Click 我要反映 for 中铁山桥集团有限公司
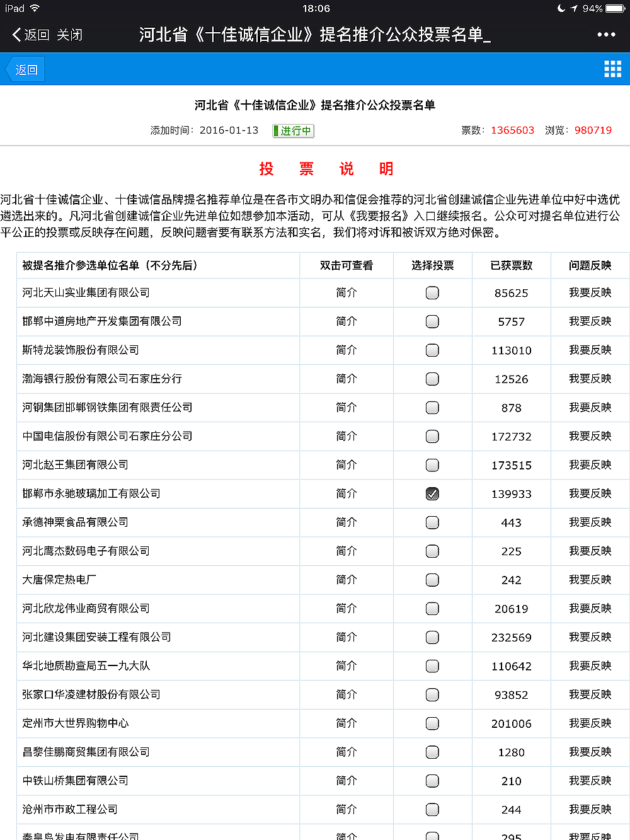Image resolution: width=630 pixels, height=840 pixels. [590, 780]
